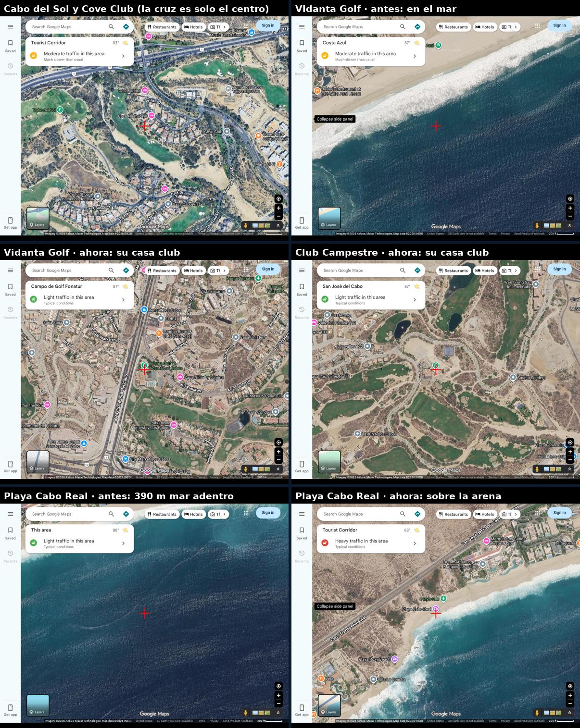Select the Caseta Sendero pin
The image size is (580, 728).
click(x=513, y=378)
